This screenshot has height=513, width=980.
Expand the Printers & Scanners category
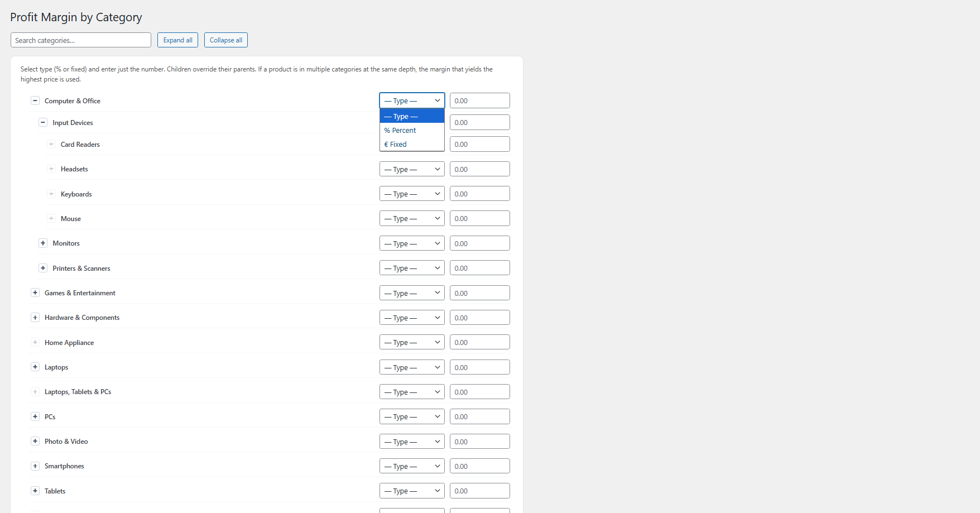[43, 269]
